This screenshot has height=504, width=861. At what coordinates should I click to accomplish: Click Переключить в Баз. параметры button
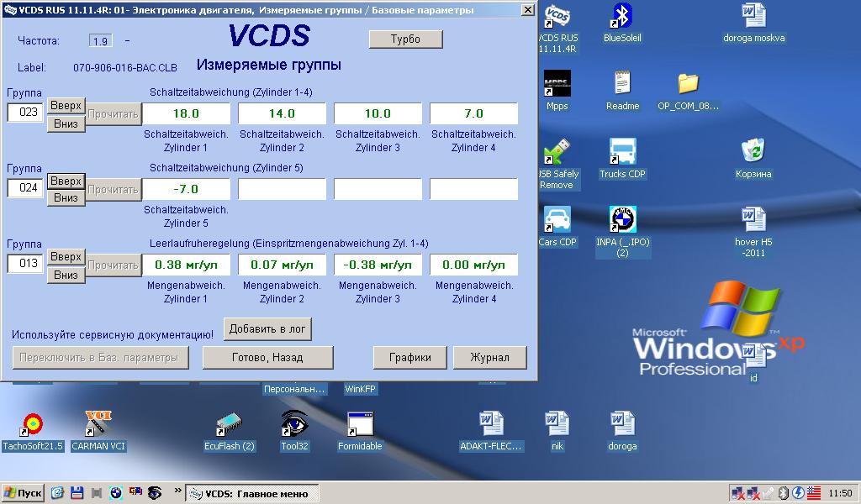[x=101, y=358]
